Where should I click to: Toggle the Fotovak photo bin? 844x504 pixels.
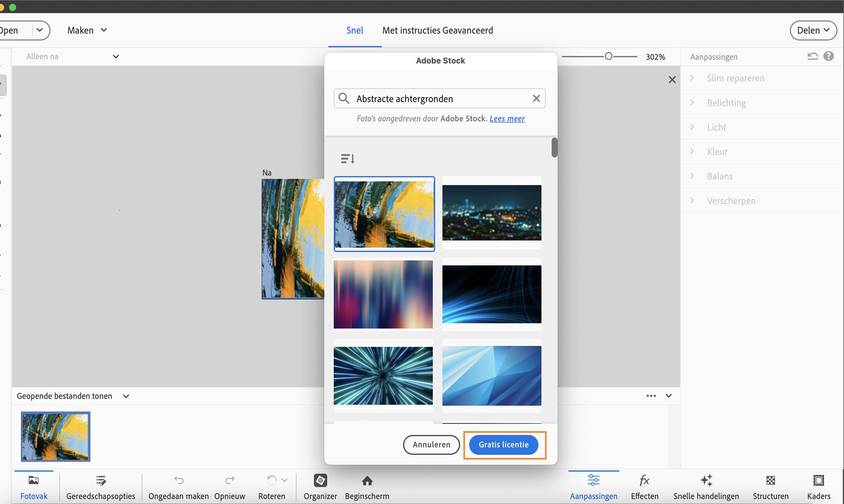coord(34,486)
